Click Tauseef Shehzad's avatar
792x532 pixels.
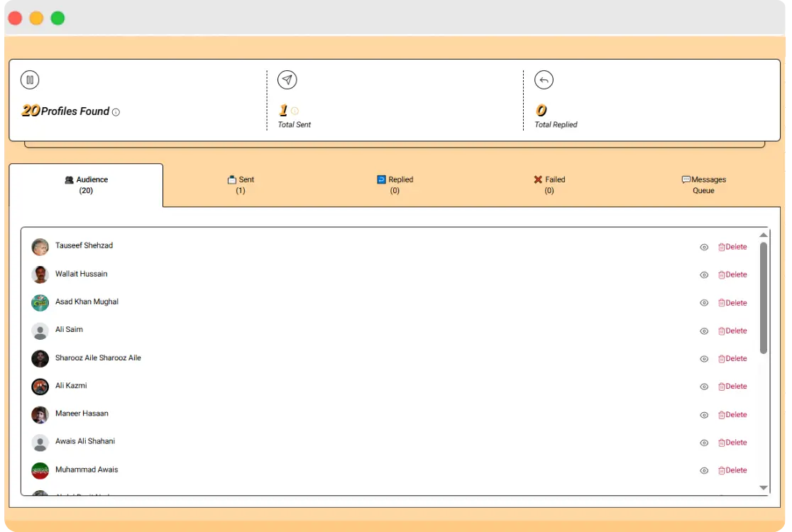pyautogui.click(x=40, y=248)
